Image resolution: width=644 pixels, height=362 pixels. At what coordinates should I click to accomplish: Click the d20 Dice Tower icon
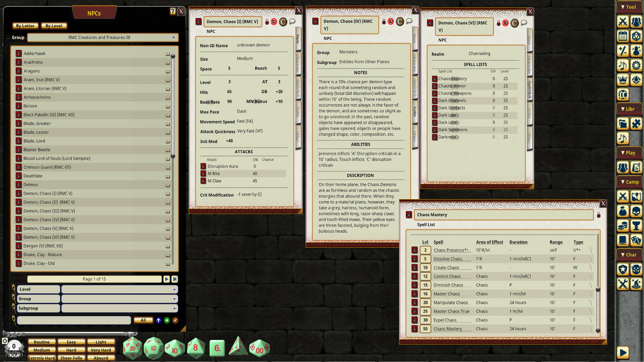(x=636, y=36)
